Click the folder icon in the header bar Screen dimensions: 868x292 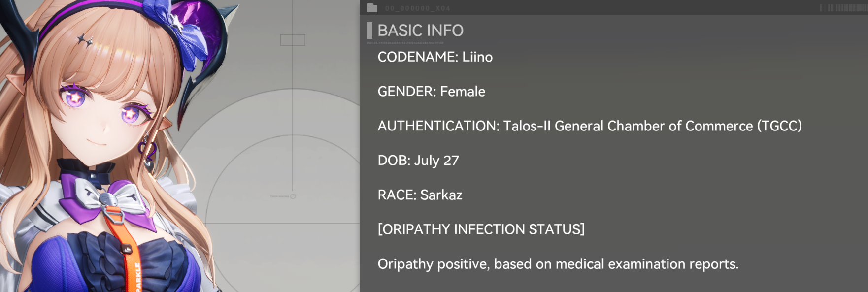(372, 8)
